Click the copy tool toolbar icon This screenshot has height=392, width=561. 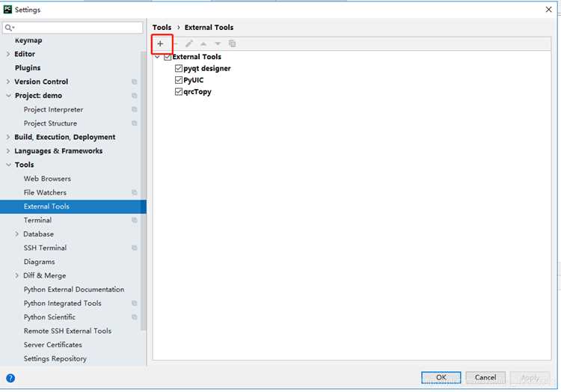(232, 43)
